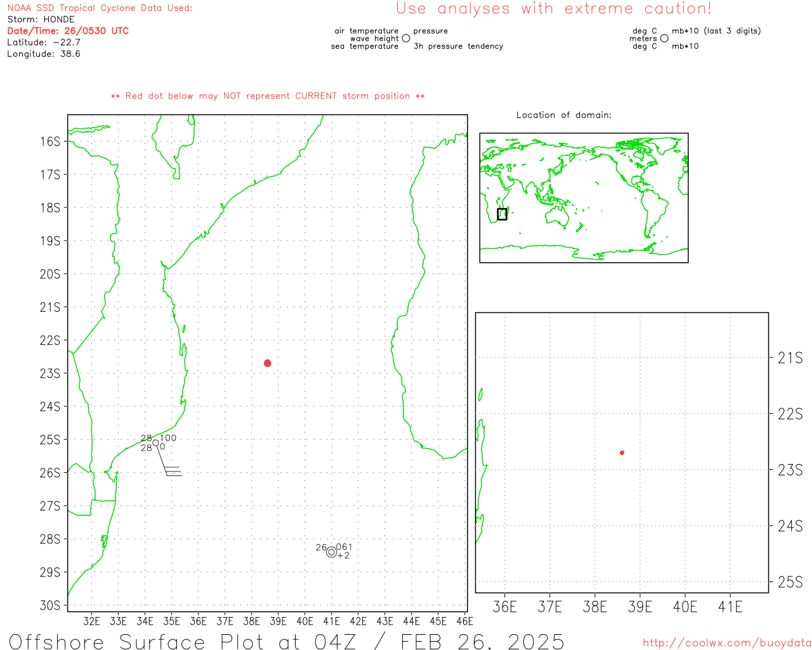This screenshot has height=650, width=812.
Task: Click the station circle near 34E 25S
Action: [155, 442]
